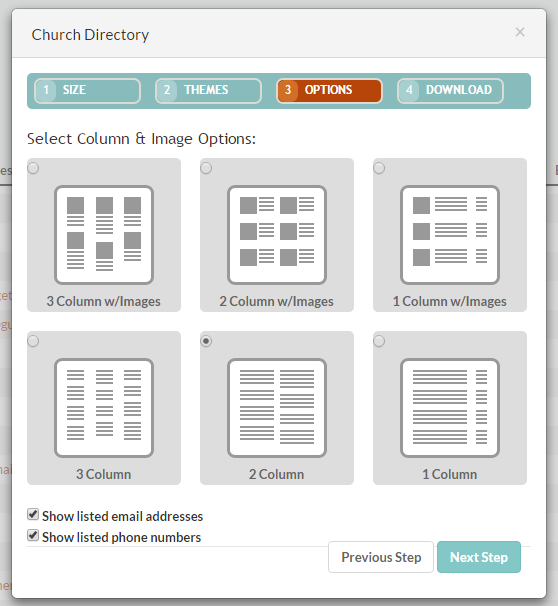Select the 3 Column radio button

point(33,341)
